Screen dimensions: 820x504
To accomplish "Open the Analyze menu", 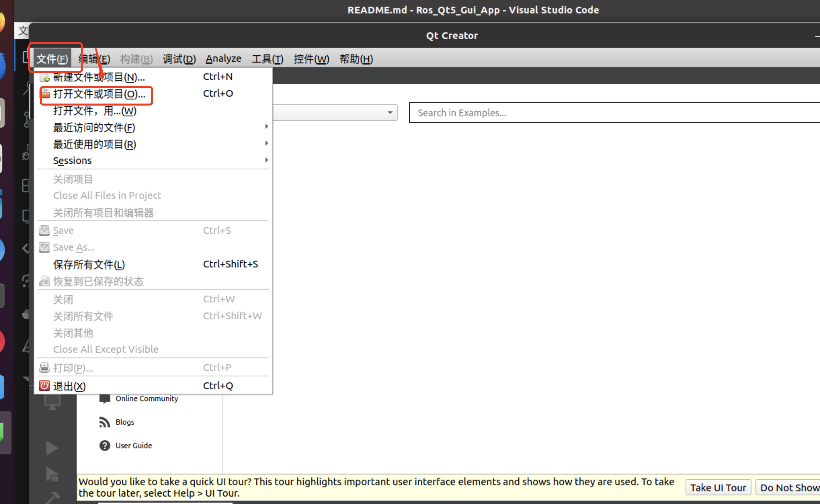I will (223, 59).
